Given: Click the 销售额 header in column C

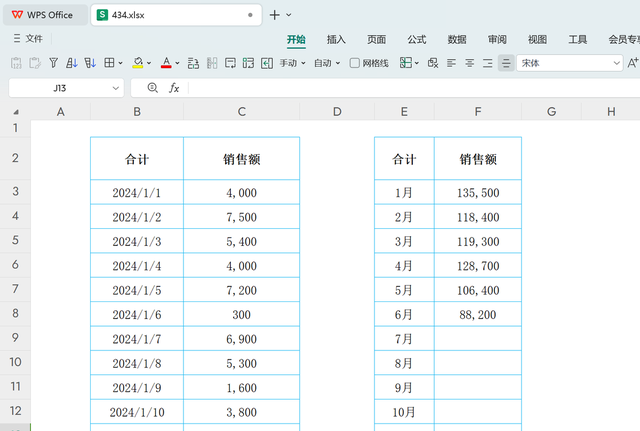Looking at the screenshot, I should click(x=242, y=159).
